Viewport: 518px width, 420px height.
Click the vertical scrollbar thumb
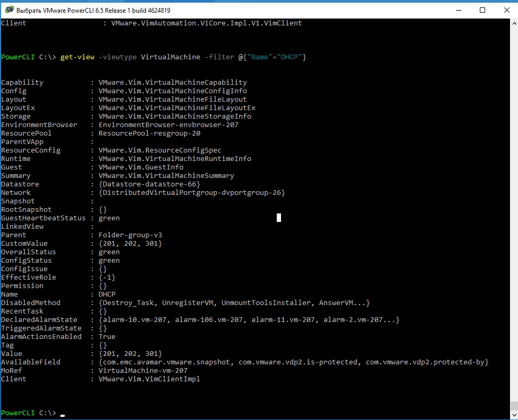(514, 406)
